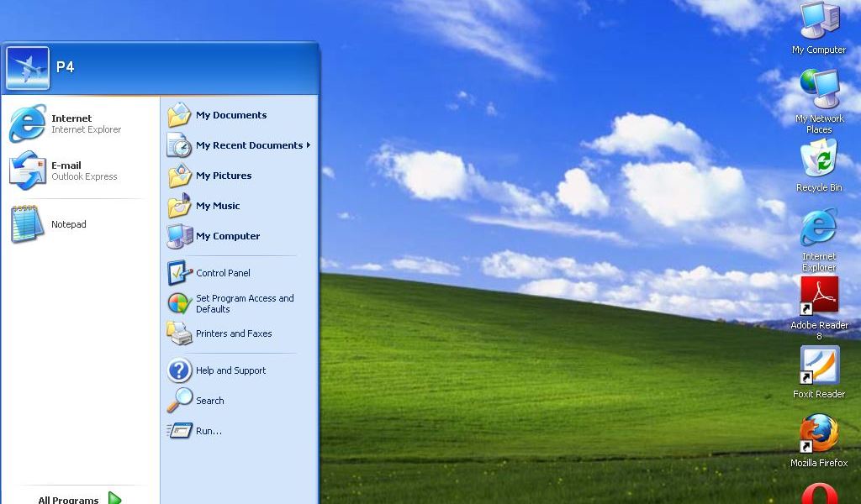Click the Help and Support question-mark icon
The image size is (861, 504).
[180, 370]
